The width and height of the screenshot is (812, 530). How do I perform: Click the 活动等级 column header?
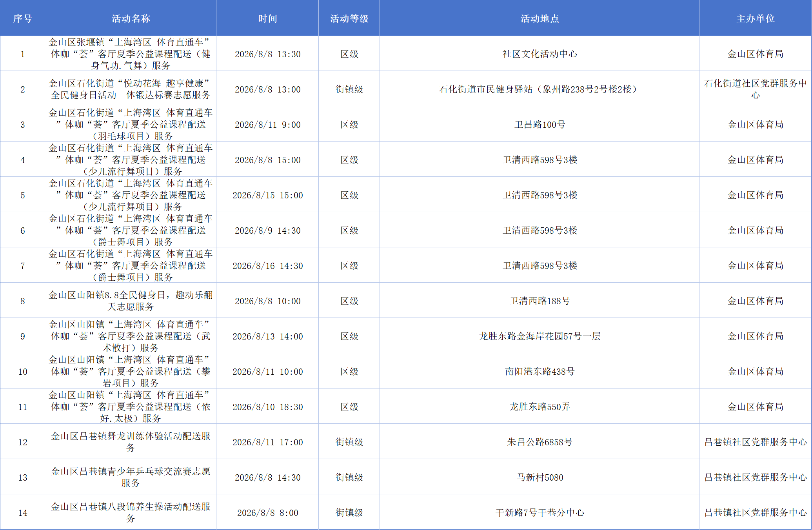pos(349,18)
